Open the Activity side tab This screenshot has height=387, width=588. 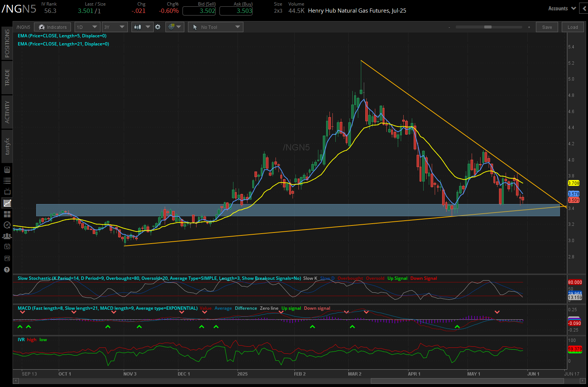(x=7, y=112)
